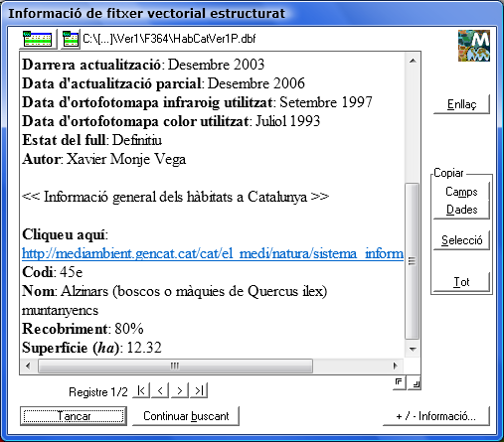Click the enlarge text box corner icon
This screenshot has height=442, width=504.
415,383
